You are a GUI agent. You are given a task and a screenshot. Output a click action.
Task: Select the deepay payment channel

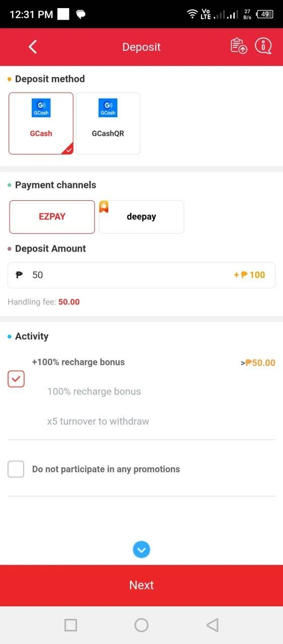point(141,217)
